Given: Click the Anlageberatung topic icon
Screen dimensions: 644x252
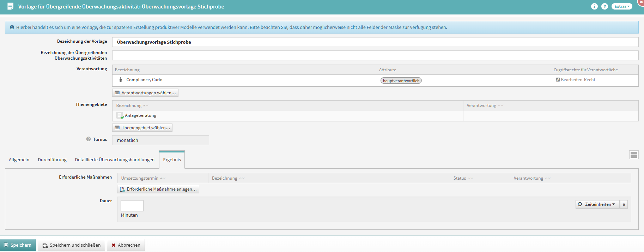Looking at the screenshot, I should point(120,115).
